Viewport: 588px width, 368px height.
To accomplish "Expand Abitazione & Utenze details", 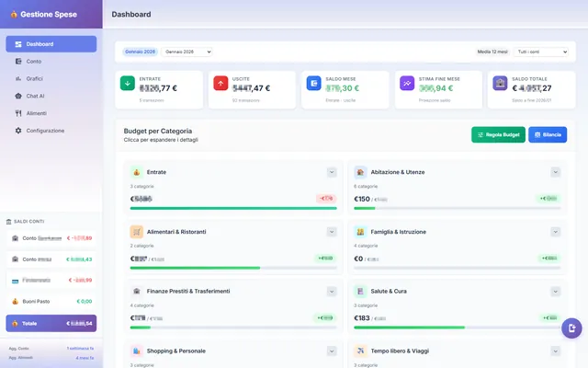I will coord(555,172).
